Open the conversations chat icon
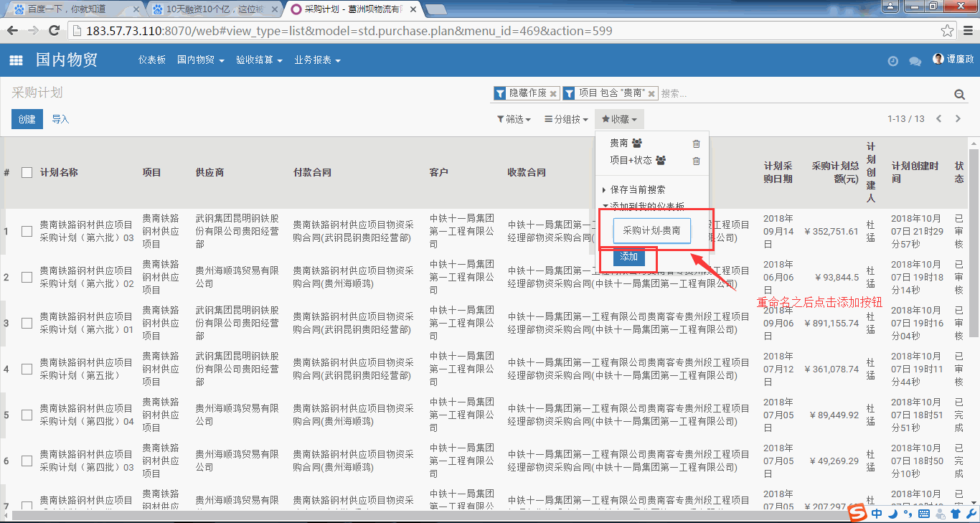This screenshot has width=980, height=523. tap(915, 62)
